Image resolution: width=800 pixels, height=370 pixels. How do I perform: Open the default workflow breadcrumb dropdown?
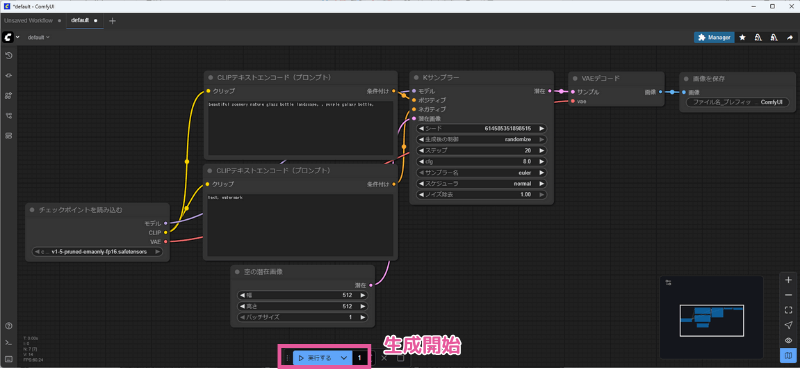click(x=38, y=37)
